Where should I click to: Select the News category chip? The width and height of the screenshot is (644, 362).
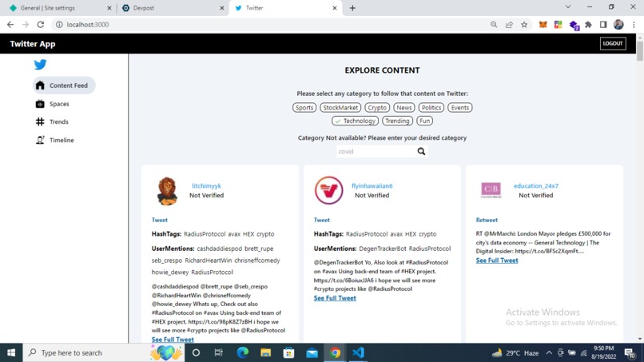(404, 108)
